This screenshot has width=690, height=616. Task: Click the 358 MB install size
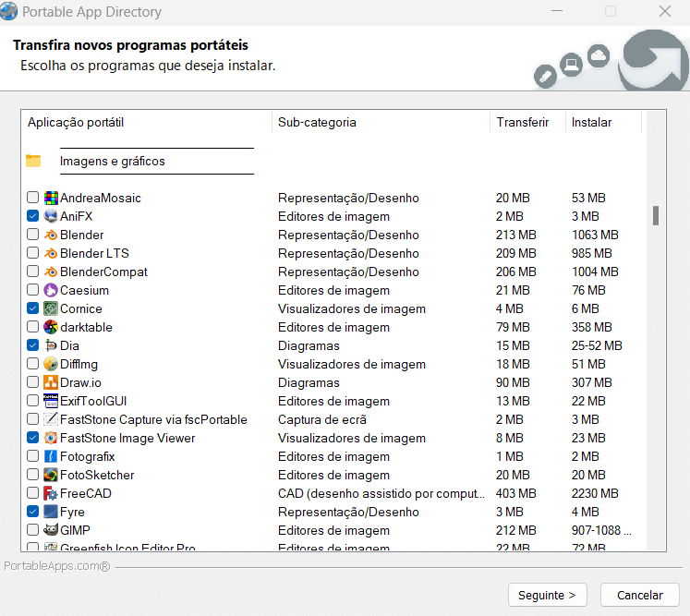click(x=591, y=327)
